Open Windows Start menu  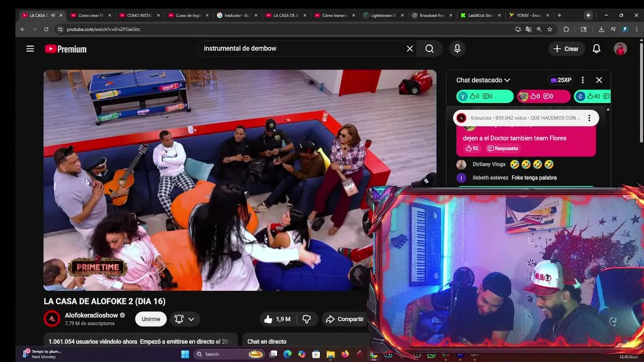point(185,354)
